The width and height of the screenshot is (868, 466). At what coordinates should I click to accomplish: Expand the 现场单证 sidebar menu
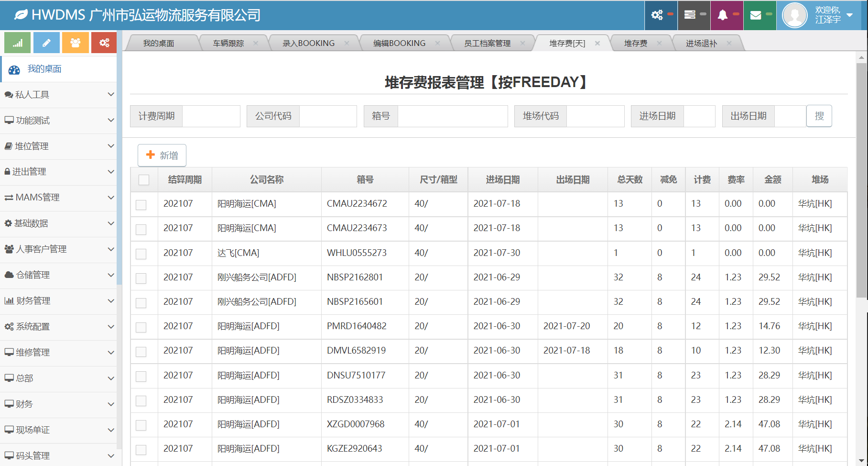coord(58,430)
